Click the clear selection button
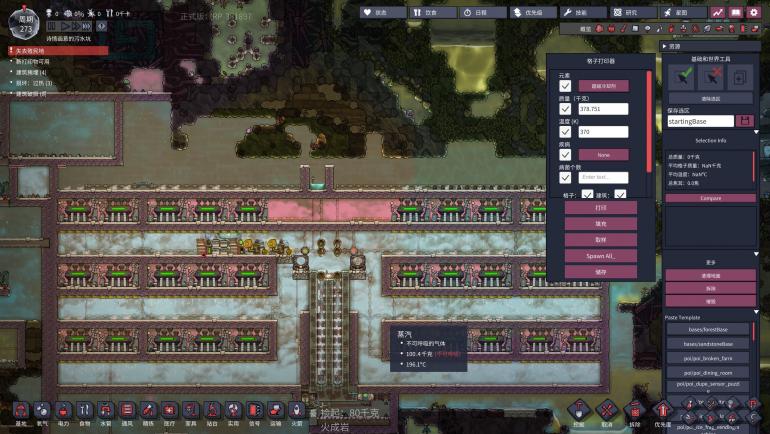 [x=711, y=99]
